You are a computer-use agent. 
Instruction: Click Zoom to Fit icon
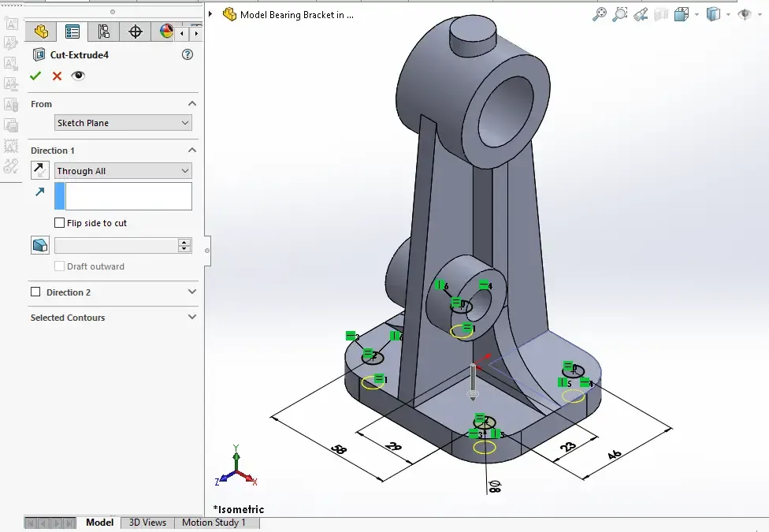tap(600, 14)
